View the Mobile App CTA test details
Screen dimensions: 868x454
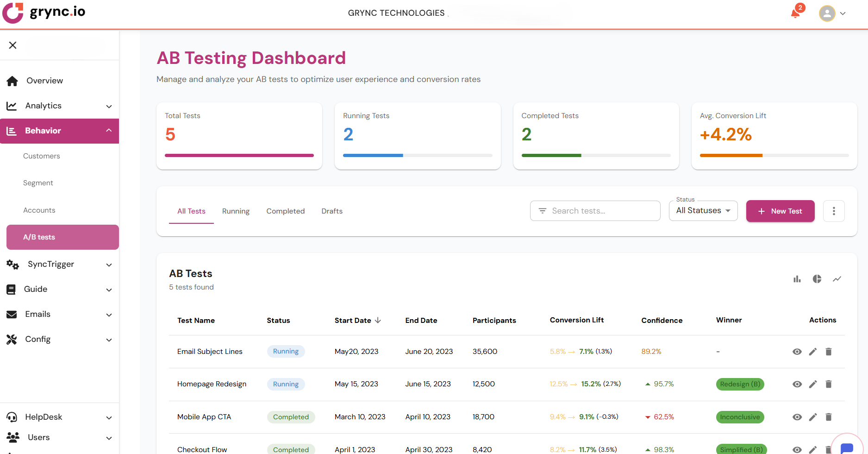pyautogui.click(x=797, y=417)
